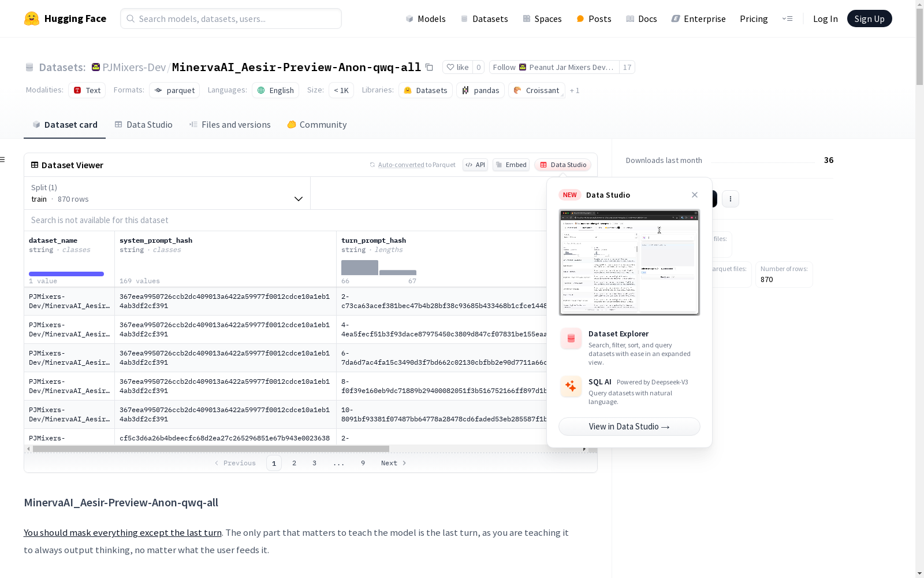Close the Data Studio popup
Image resolution: width=924 pixels, height=578 pixels.
pos(695,195)
